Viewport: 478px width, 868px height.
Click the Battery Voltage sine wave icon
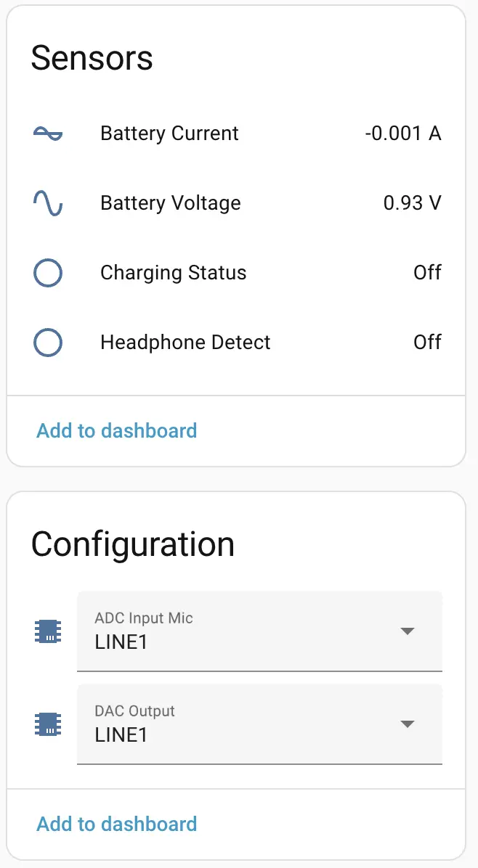pos(48,203)
